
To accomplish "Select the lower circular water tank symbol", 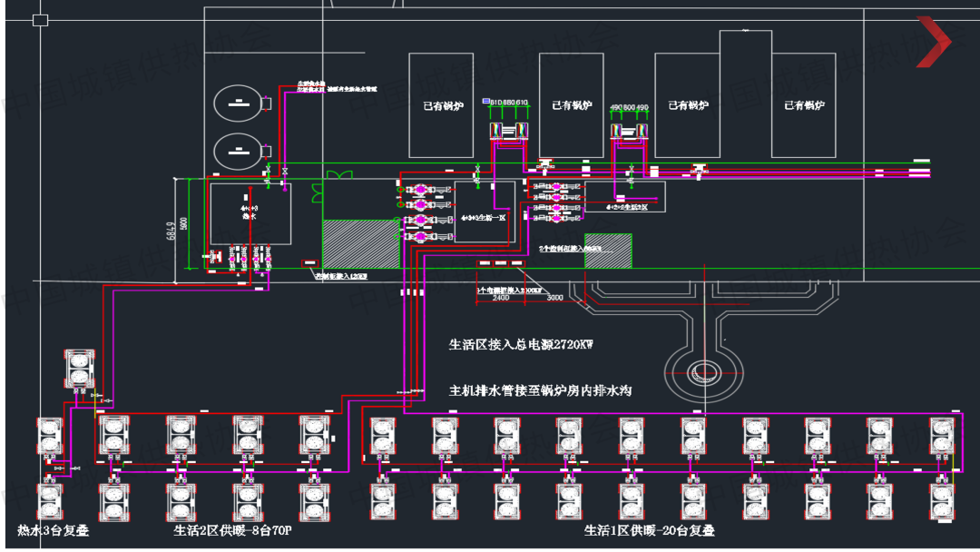I will (239, 150).
